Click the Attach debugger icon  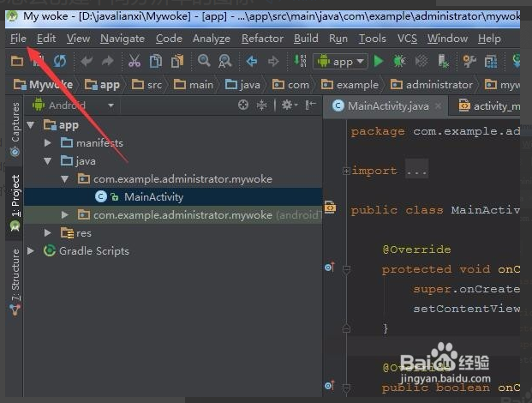coord(443,62)
